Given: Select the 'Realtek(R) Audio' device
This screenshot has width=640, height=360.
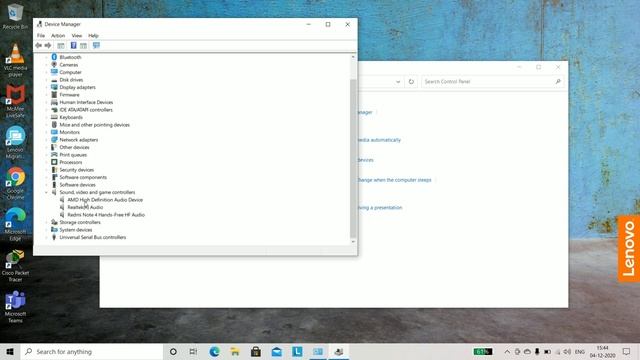Looking at the screenshot, I should pos(85,207).
